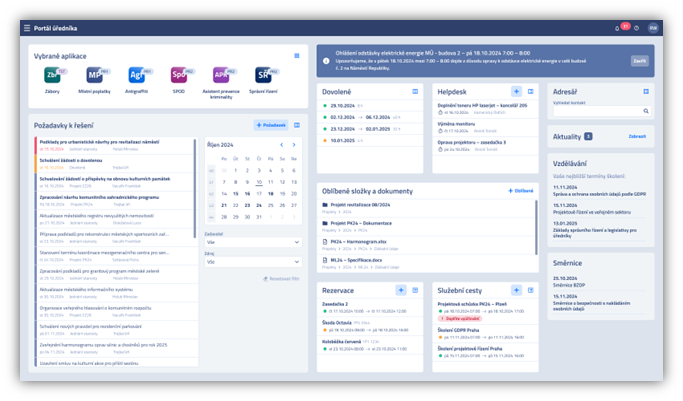Open trip Projektová schůzka PK24 – Plzeň
The width and height of the screenshot is (683, 401).
(x=485, y=311)
